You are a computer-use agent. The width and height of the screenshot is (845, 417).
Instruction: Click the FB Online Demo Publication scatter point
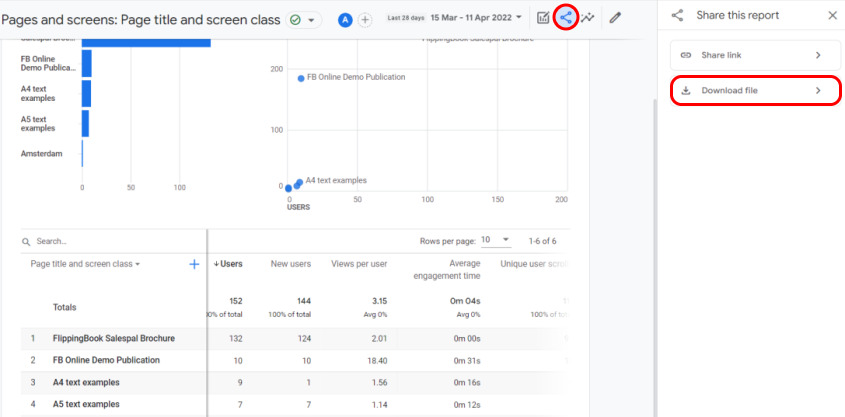click(x=301, y=78)
